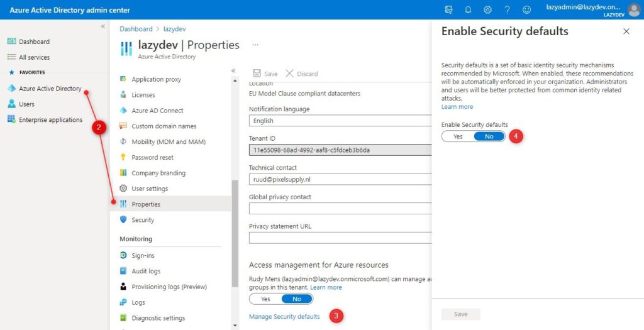Open the Notification language dropdown
The image size is (644, 330).
pos(340,121)
